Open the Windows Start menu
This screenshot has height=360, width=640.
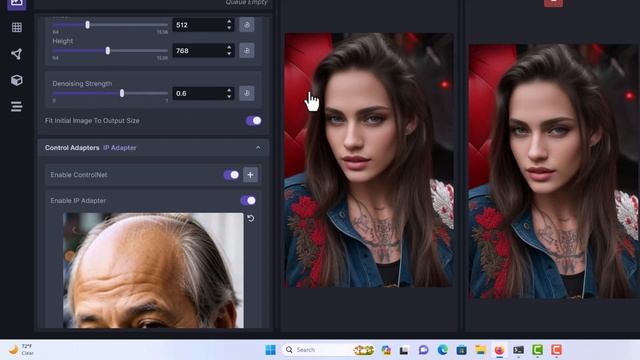click(x=270, y=350)
